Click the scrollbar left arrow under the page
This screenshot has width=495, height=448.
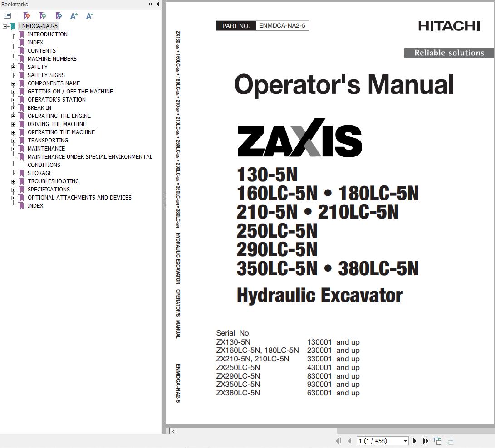(x=173, y=431)
